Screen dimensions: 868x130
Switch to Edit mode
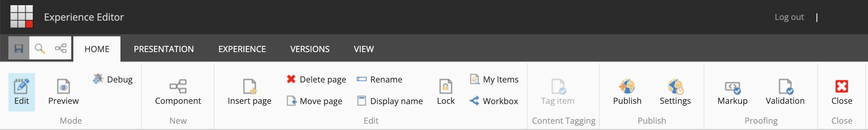(x=22, y=92)
